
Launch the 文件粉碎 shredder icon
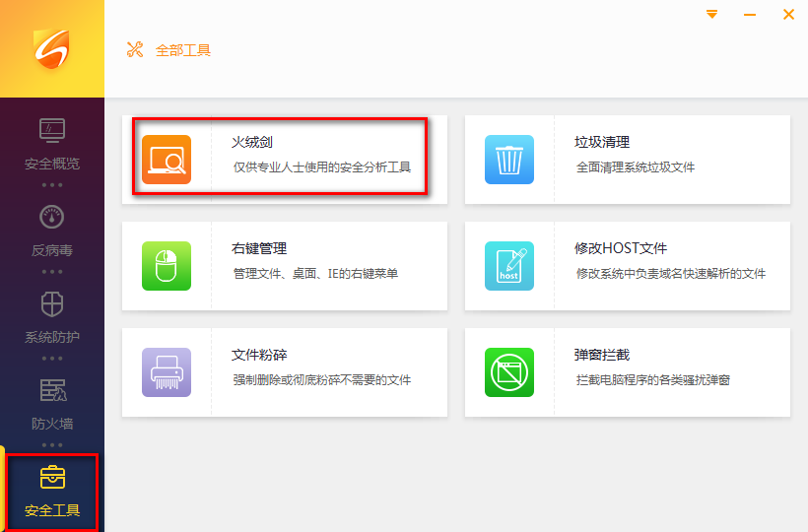166,372
